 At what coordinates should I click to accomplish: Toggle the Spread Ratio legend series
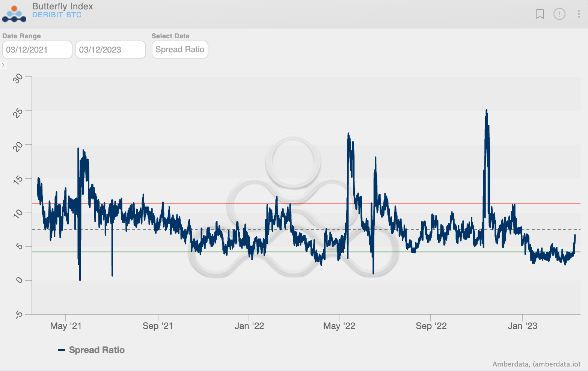point(91,350)
